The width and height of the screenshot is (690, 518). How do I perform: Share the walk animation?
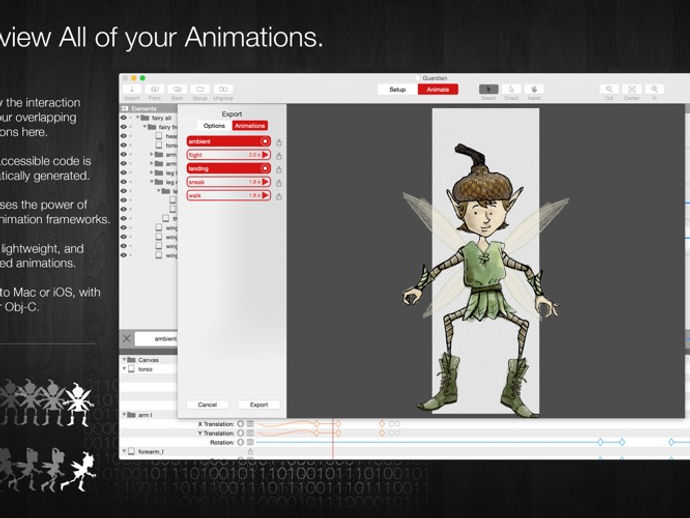tap(279, 196)
